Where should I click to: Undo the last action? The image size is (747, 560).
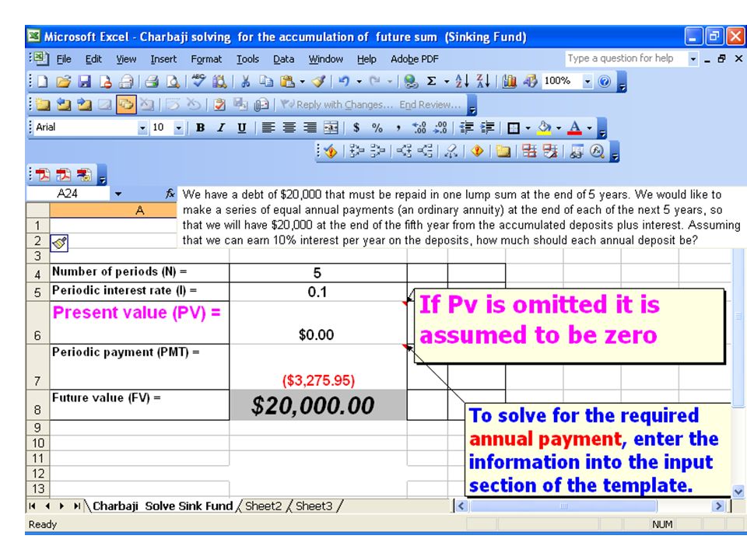[x=344, y=82]
